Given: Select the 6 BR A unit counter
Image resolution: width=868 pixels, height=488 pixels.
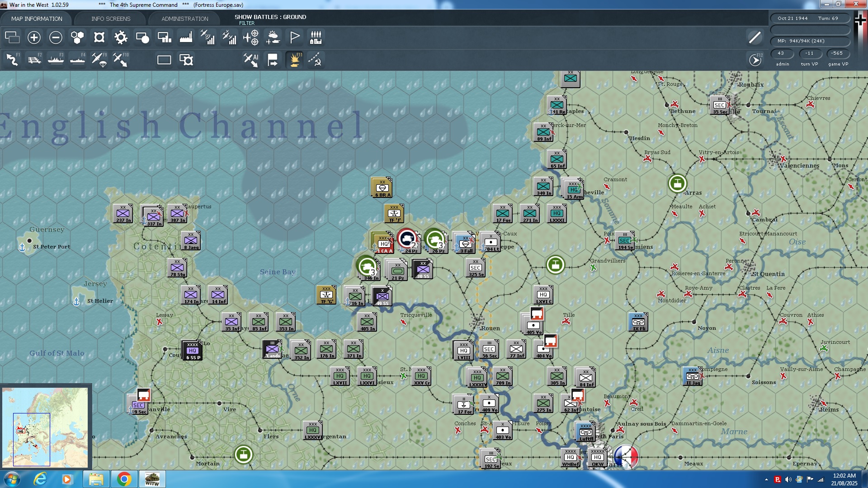Looking at the screenshot, I should pos(382,188).
